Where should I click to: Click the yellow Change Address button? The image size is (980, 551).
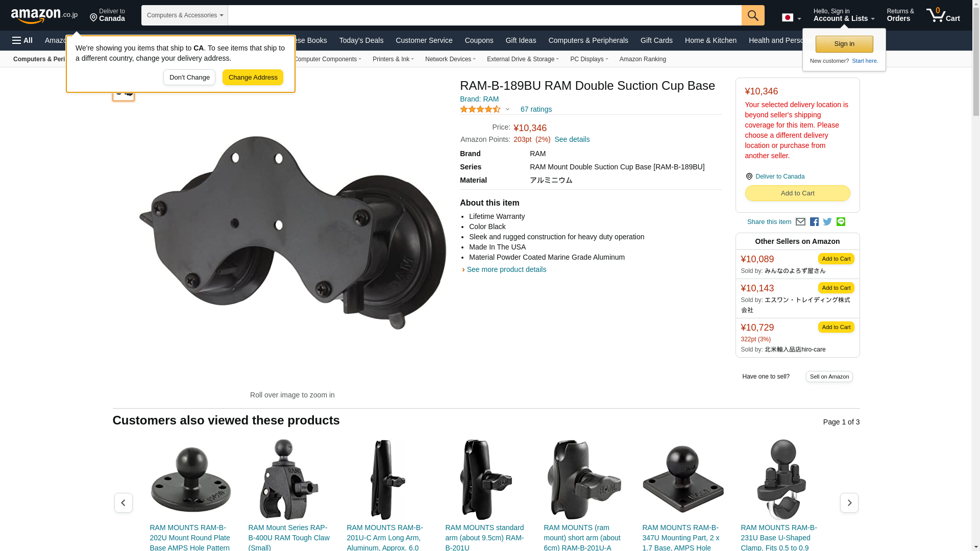click(253, 78)
